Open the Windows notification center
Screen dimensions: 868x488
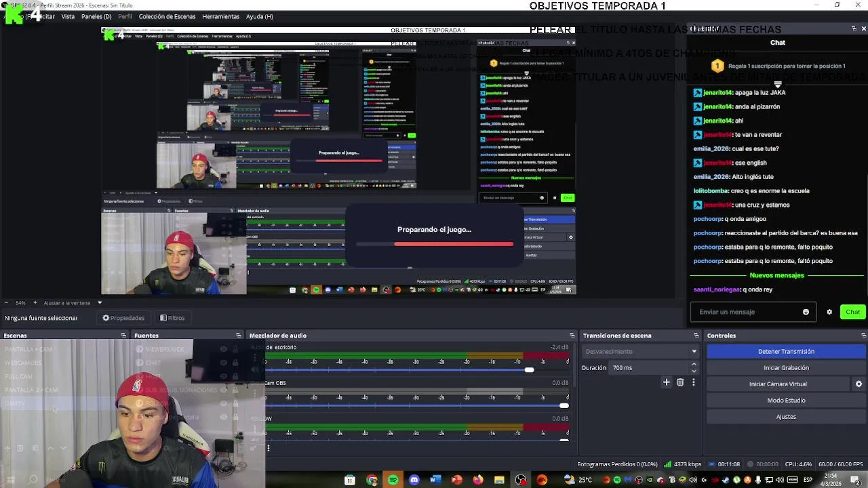[x=856, y=480]
